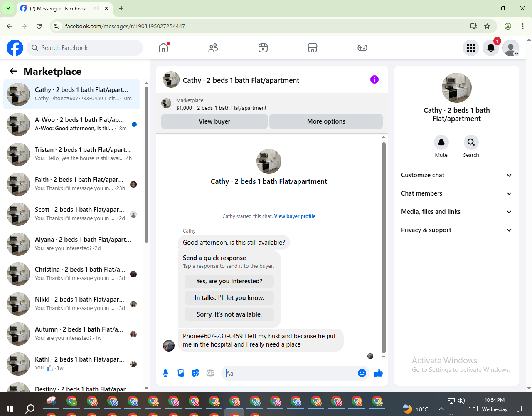Bookmark this page with the star icon
The image size is (532, 416).
click(x=487, y=26)
